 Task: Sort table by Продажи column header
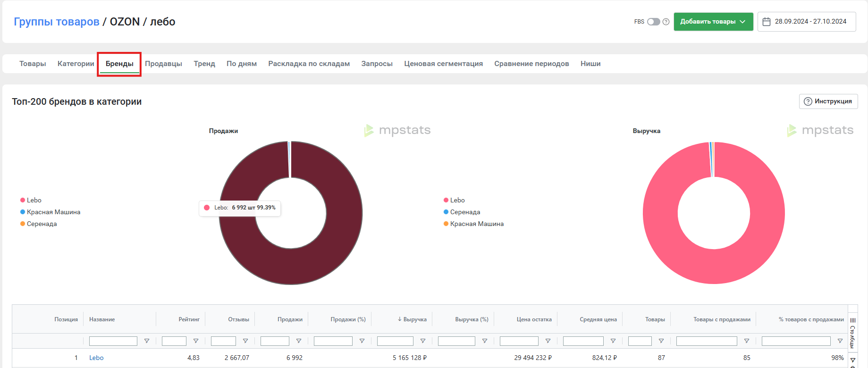click(290, 319)
